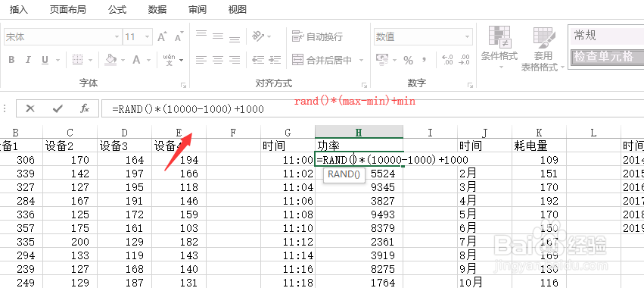This screenshot has height=288, width=644.
Task: Select column H header
Action: (359, 132)
